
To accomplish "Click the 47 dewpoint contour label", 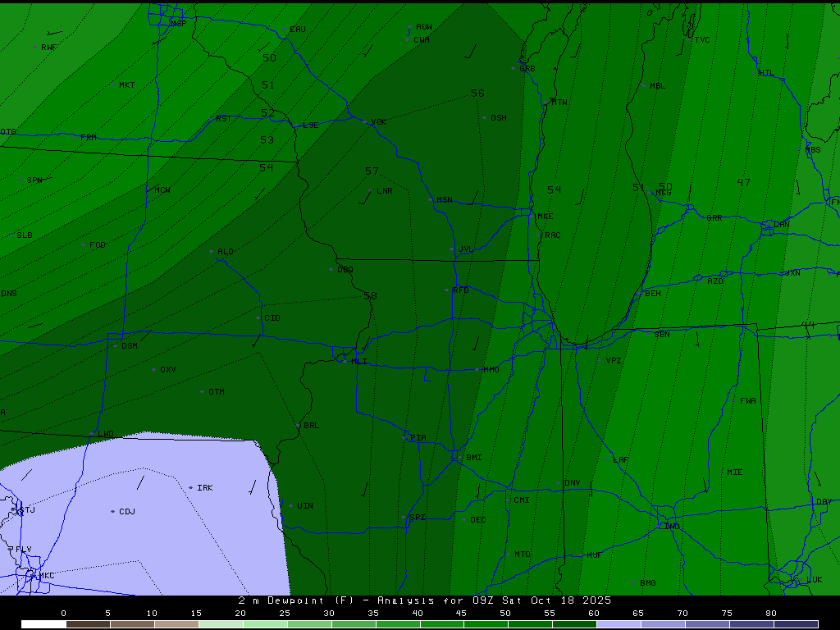I will pyautogui.click(x=743, y=182).
